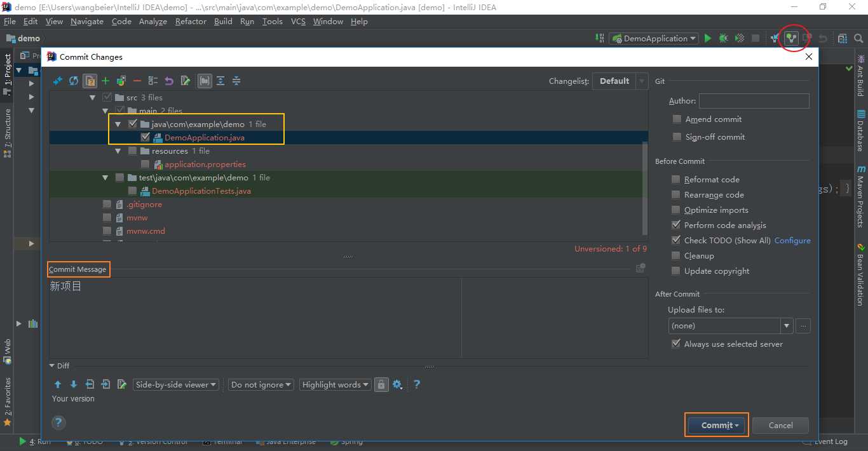Click the file tree vertical scrollbar

pos(645,188)
